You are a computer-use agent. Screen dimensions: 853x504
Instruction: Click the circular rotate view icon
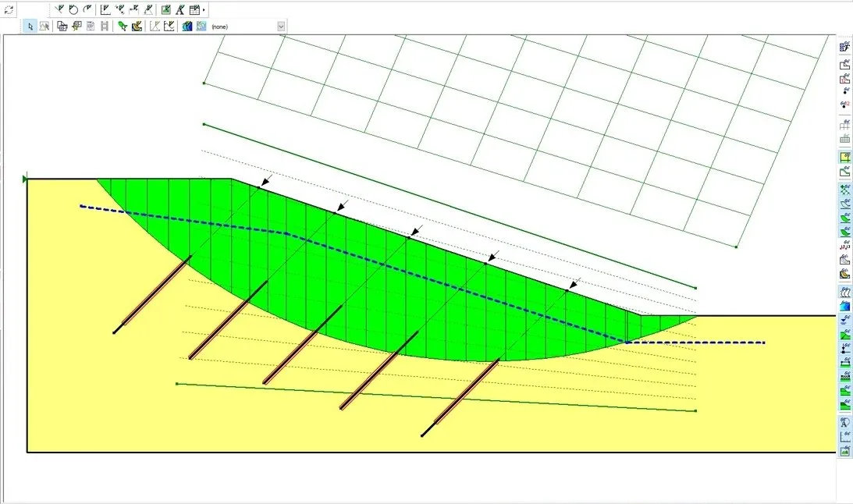73,9
